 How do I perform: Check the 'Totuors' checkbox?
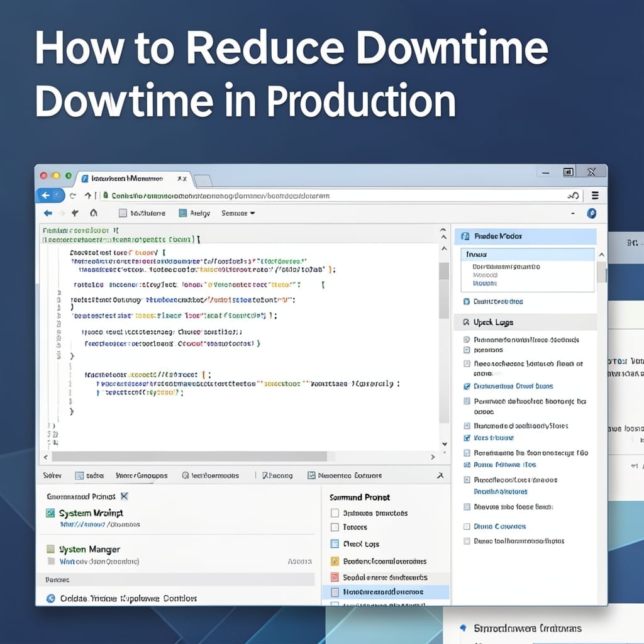click(335, 527)
